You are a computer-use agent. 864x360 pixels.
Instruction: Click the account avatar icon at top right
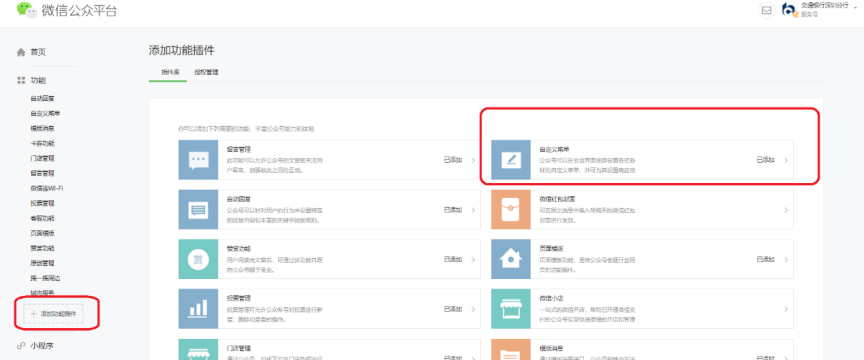coord(790,10)
